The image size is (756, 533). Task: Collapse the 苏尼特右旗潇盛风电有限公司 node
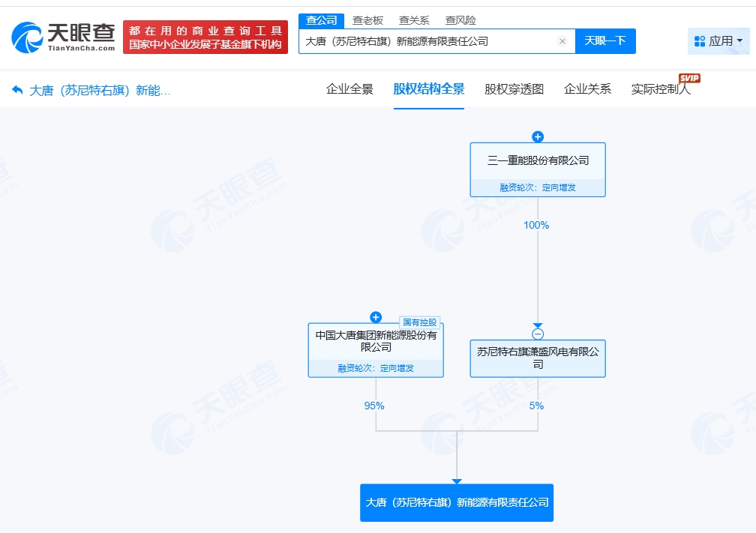[538, 334]
